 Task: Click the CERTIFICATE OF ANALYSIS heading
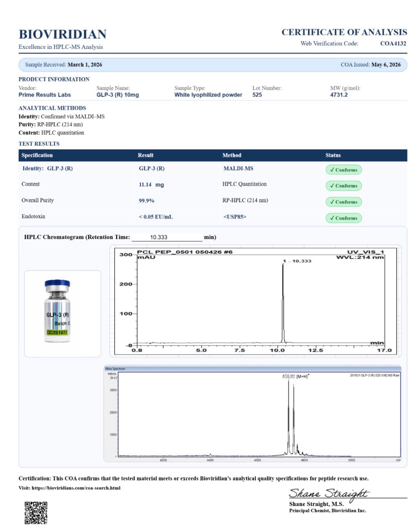point(344,32)
